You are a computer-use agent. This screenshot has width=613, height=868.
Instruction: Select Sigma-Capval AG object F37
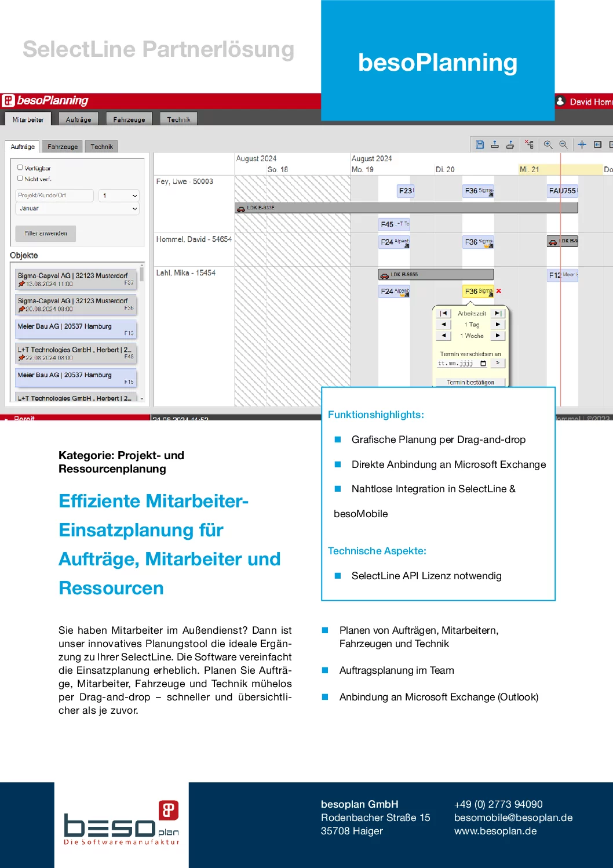76,279
